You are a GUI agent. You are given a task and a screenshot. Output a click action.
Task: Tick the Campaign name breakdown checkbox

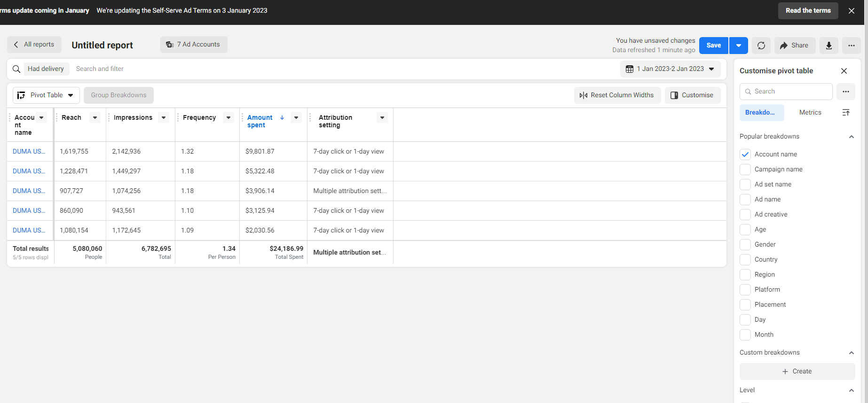pos(745,170)
